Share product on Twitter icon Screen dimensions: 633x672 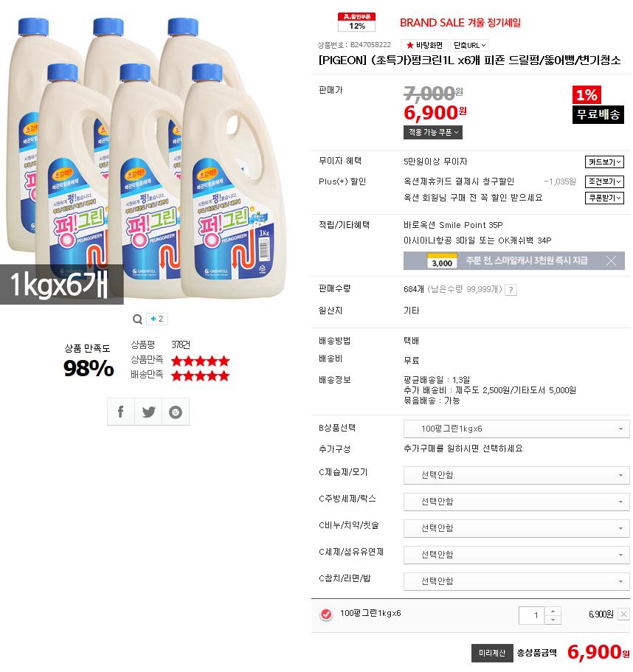coord(148,412)
